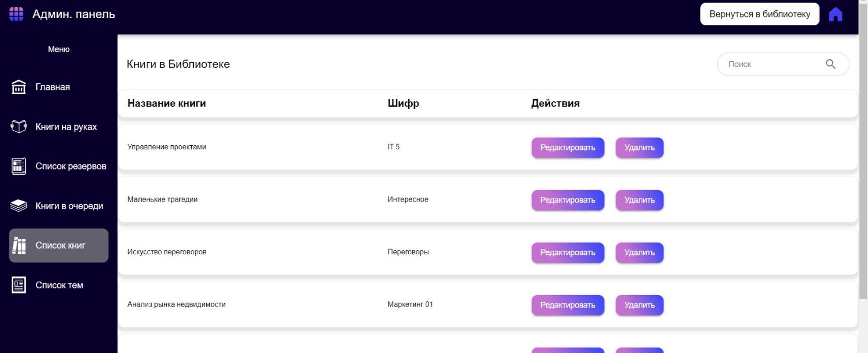868x353 pixels.
Task: Open Список резервов in sidebar
Action: pos(71,166)
